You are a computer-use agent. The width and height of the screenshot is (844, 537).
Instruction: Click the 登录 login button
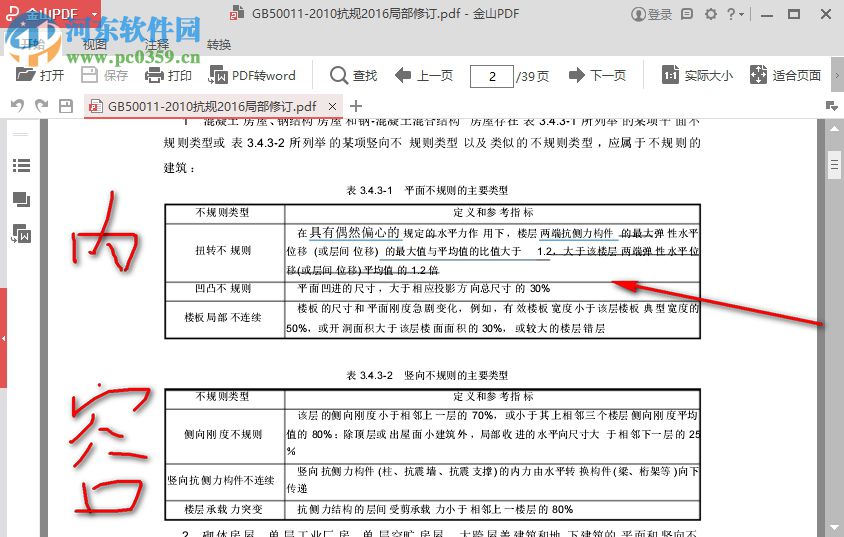point(651,15)
